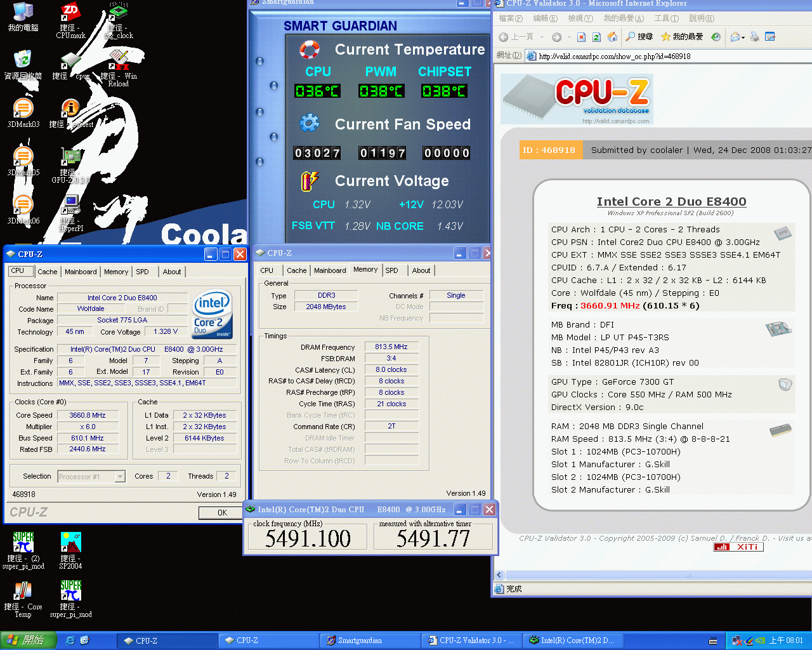The width and height of the screenshot is (812, 650).
Task: Switch to Memory tab in left CPU-Z window
Action: coord(116,272)
